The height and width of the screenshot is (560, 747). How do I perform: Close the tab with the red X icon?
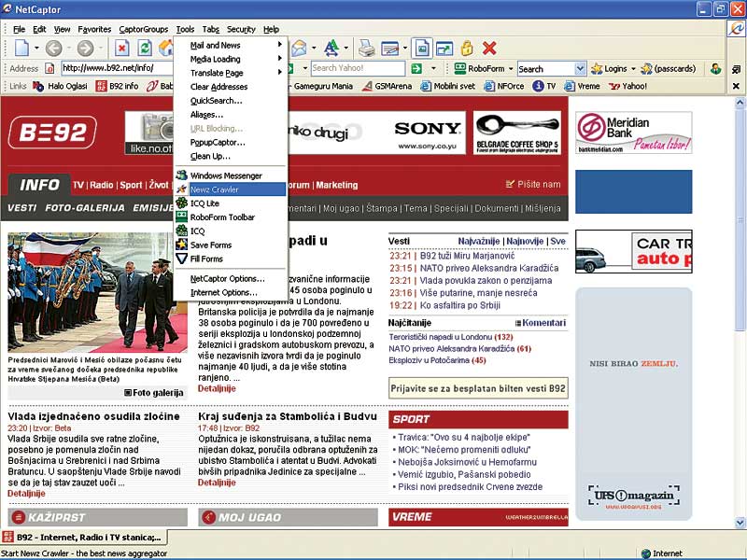(489, 49)
